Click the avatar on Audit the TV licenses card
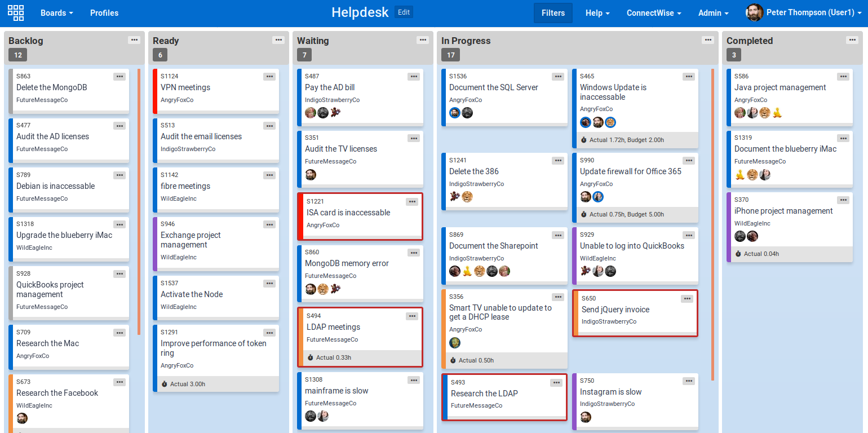The width and height of the screenshot is (868, 433). pos(311,175)
